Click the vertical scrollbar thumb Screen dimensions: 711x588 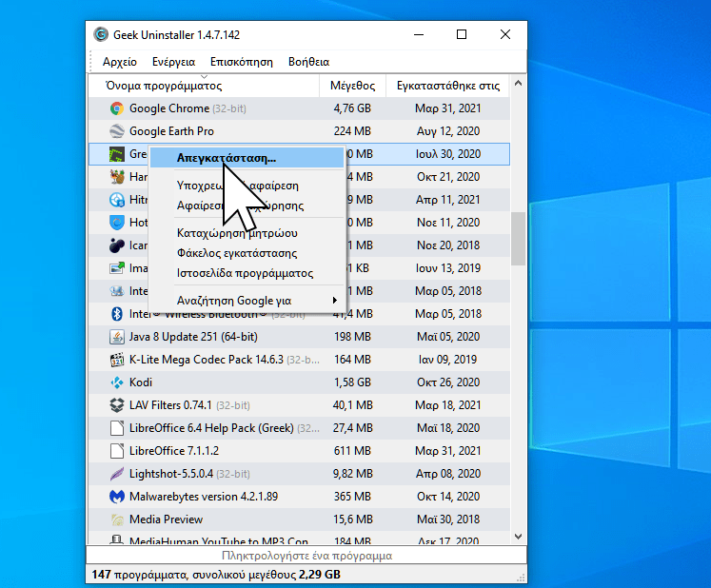tap(519, 239)
